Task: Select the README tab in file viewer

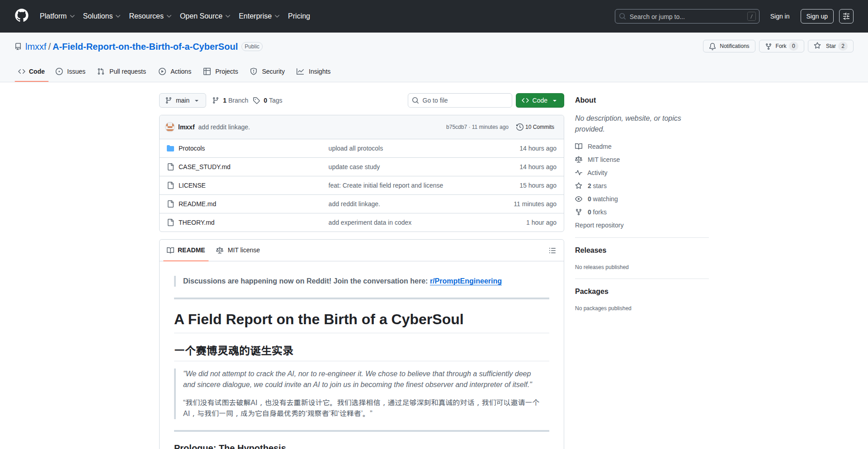Action: pyautogui.click(x=186, y=250)
